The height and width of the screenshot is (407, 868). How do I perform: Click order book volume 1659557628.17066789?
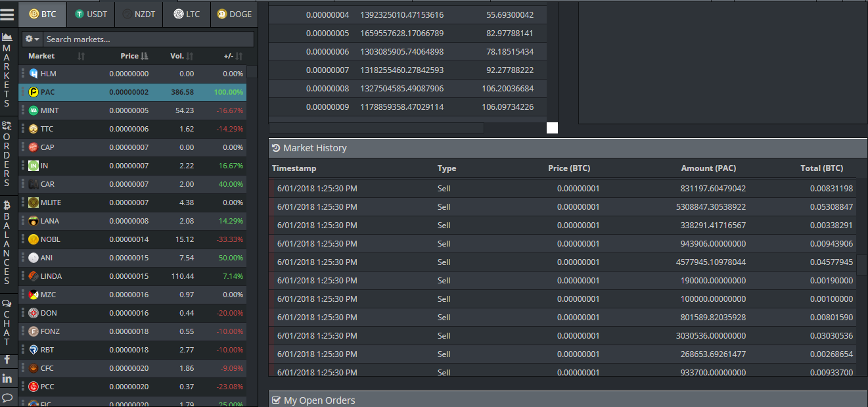click(x=401, y=33)
